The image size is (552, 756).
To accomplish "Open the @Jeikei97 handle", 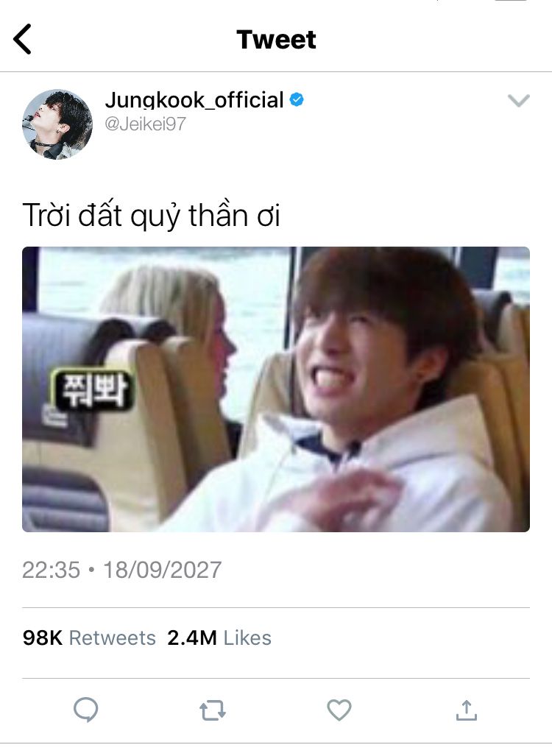I will (146, 124).
